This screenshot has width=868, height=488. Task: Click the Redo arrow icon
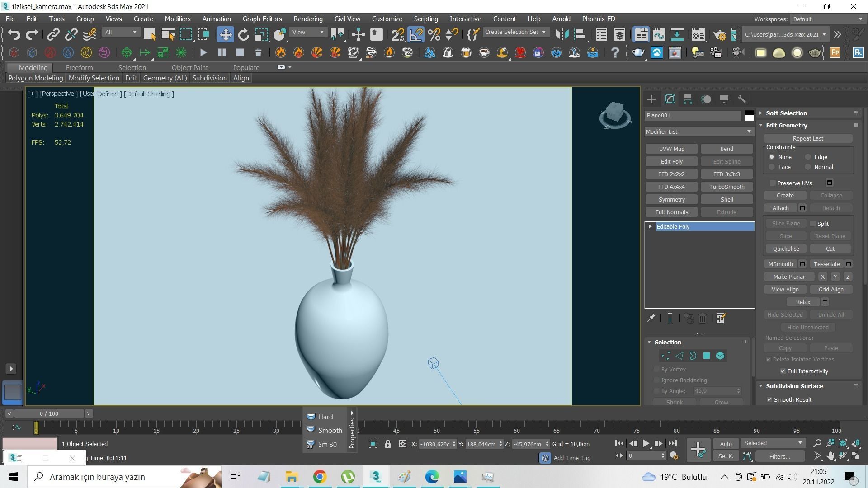click(32, 34)
